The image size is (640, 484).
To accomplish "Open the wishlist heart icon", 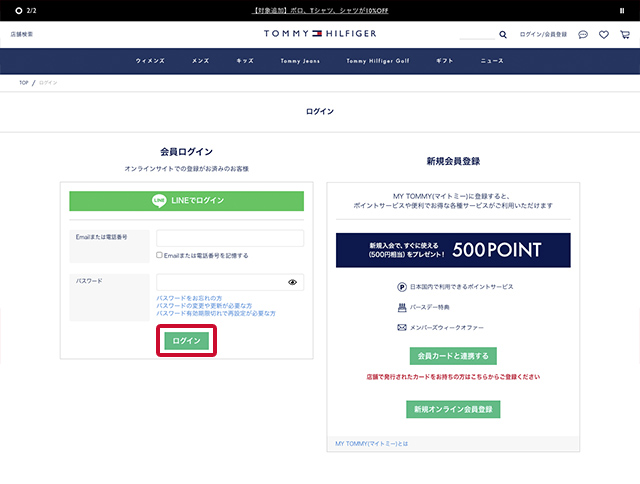I will [x=604, y=34].
